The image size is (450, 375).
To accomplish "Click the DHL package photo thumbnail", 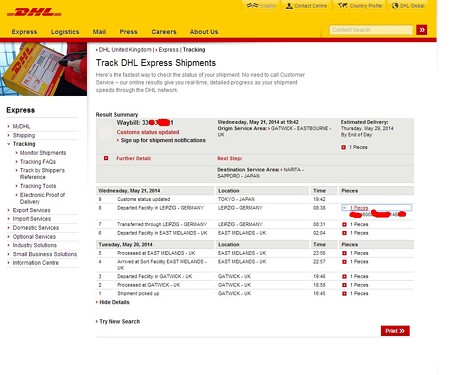I will point(43,69).
